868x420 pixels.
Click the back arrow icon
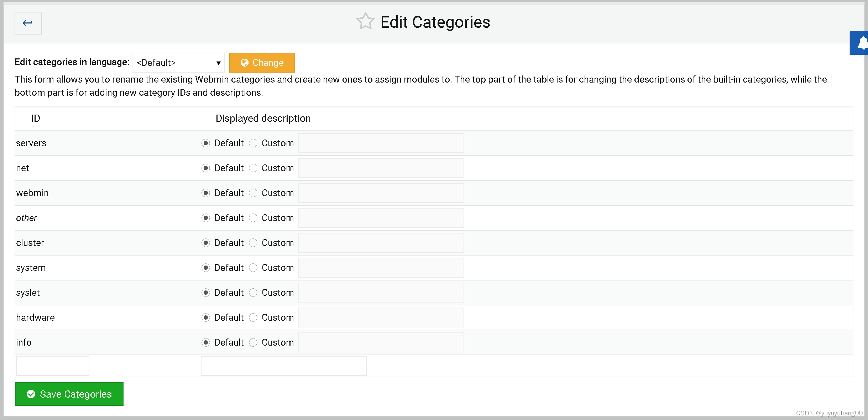(28, 23)
